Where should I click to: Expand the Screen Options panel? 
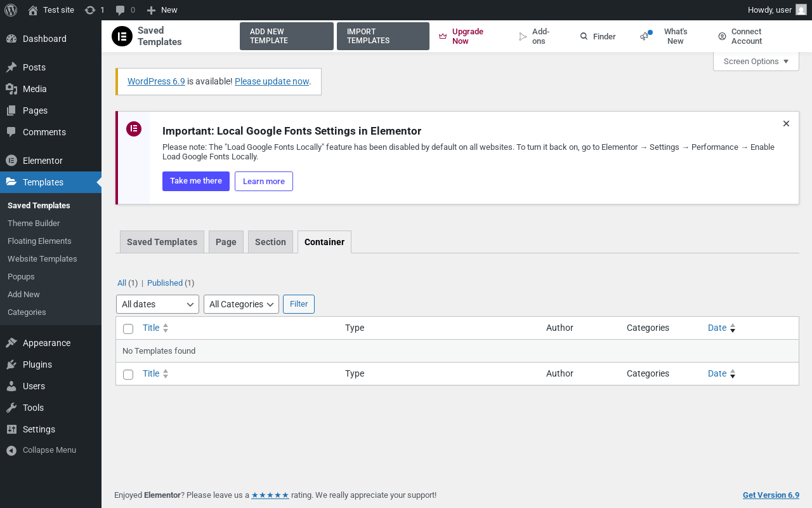point(756,62)
